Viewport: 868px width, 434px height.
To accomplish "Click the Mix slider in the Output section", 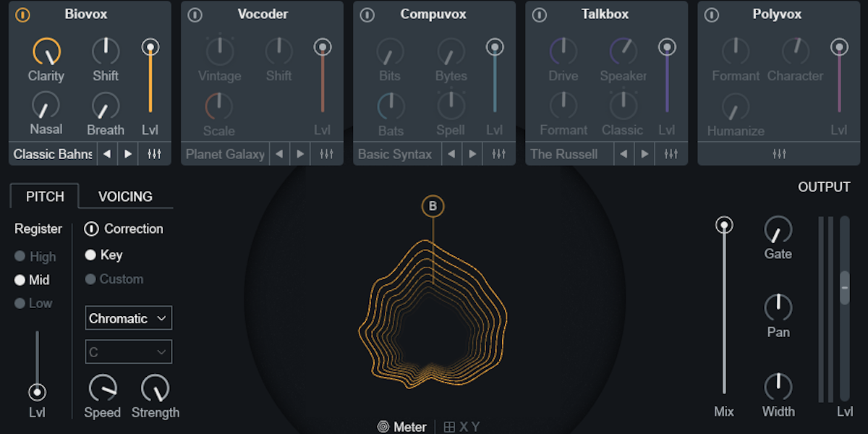I will point(723,225).
